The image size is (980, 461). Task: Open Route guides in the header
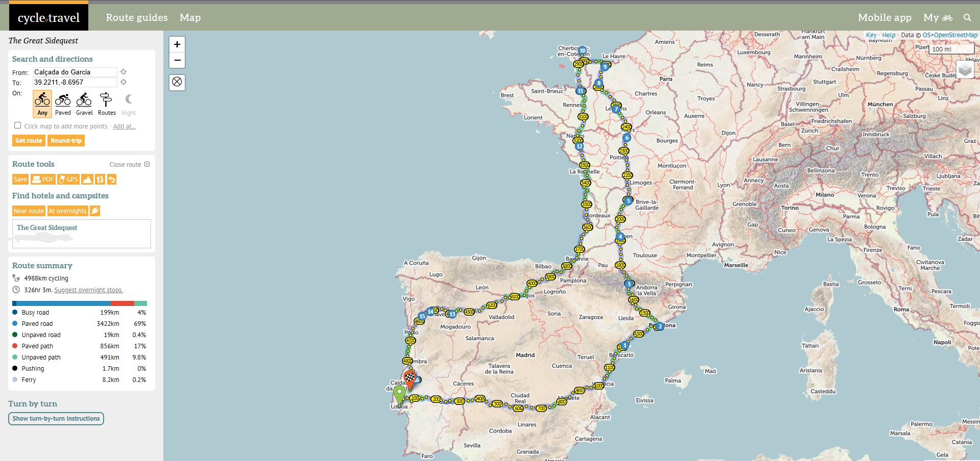click(x=137, y=17)
